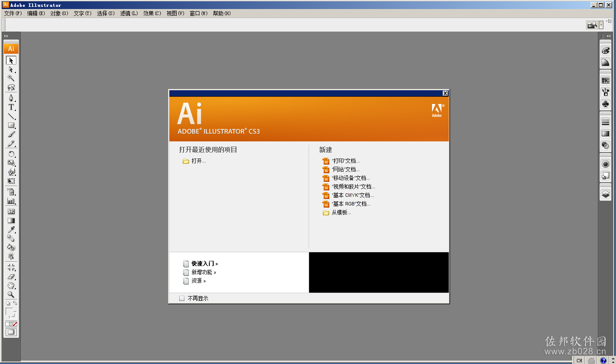Open the dropdown arrow beside Bridge button
This screenshot has height=364, width=616.
click(601, 25)
